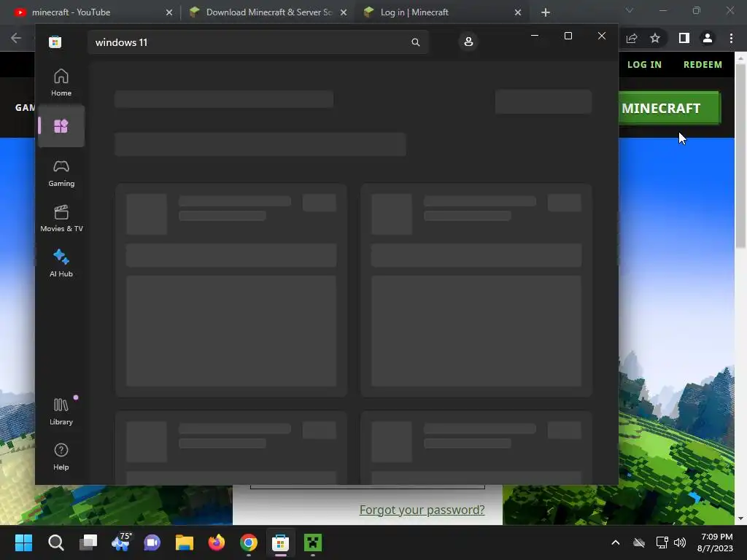Show hidden system tray icons
The width and height of the screenshot is (747, 560).
click(616, 542)
